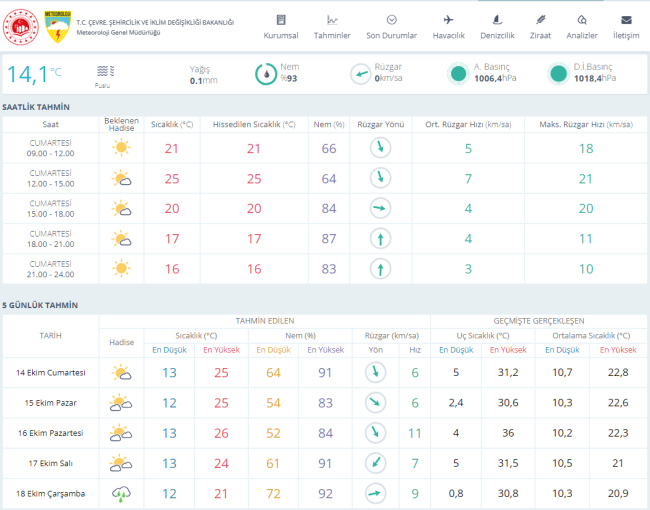The height and width of the screenshot is (510, 650).
Task: Click the Meteoroloji Genel Müdürlüğü title
Action: [x=118, y=33]
